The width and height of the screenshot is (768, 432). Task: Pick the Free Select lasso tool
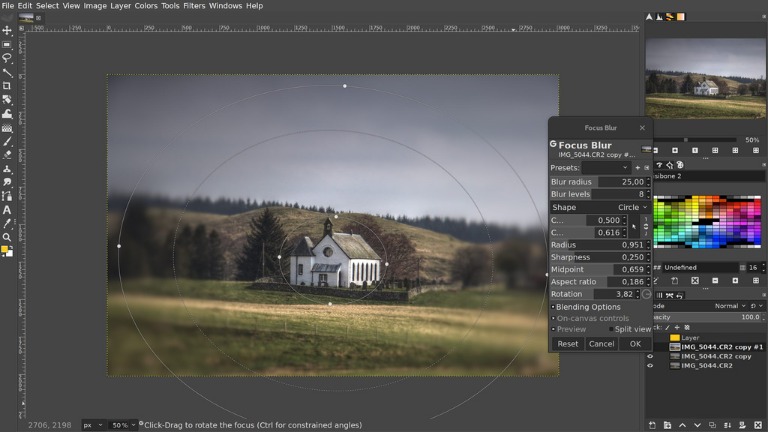(x=7, y=59)
